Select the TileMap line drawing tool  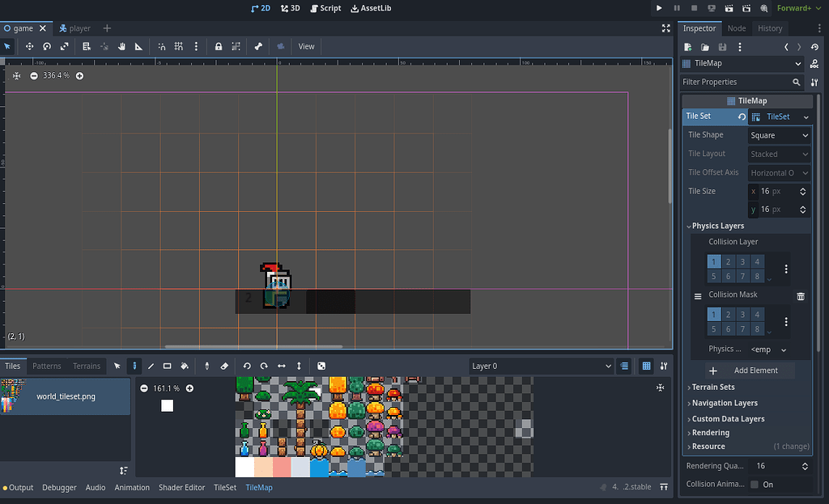(x=151, y=366)
